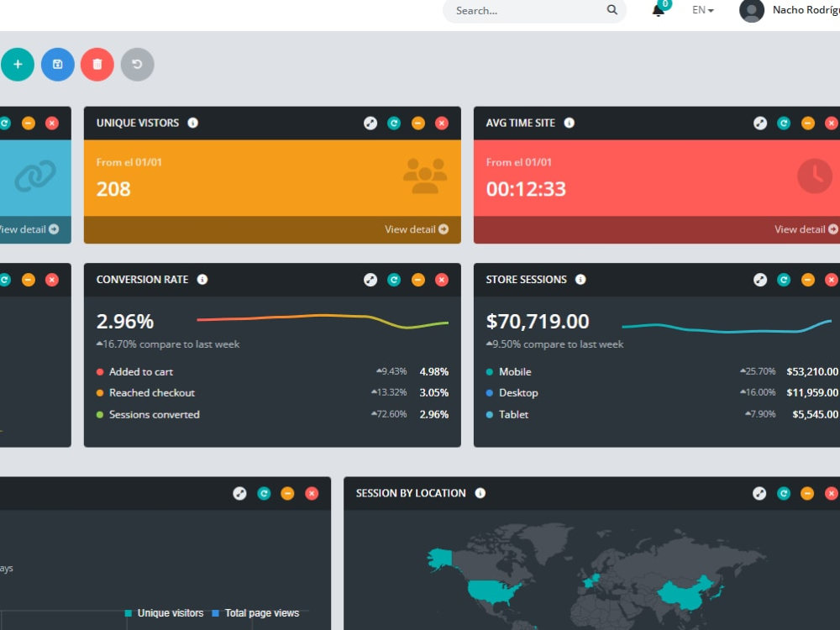Show info for Store Sessions
The height and width of the screenshot is (630, 840).
point(580,279)
